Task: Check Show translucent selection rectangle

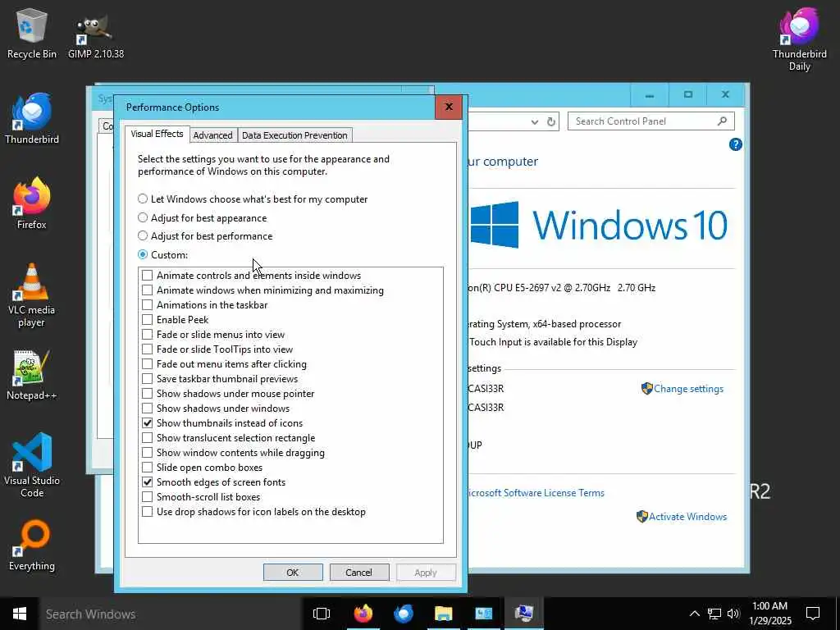Action: tap(148, 438)
